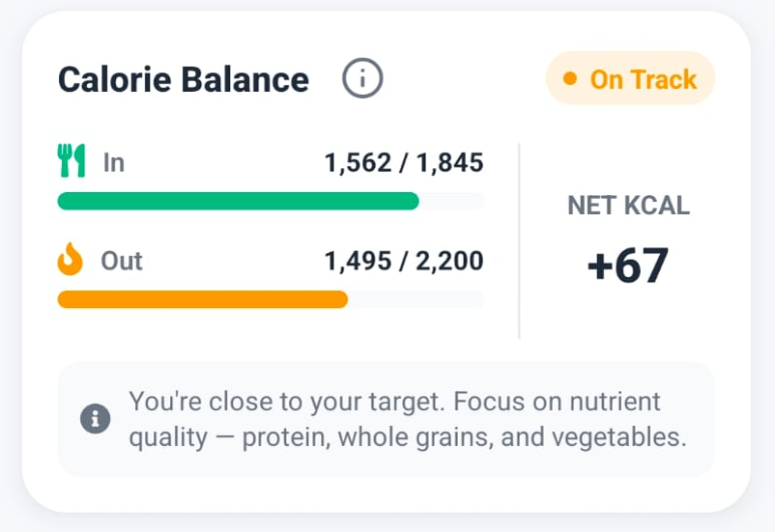Click the 1,495 calories burned number
This screenshot has height=532, width=775.
359,261
